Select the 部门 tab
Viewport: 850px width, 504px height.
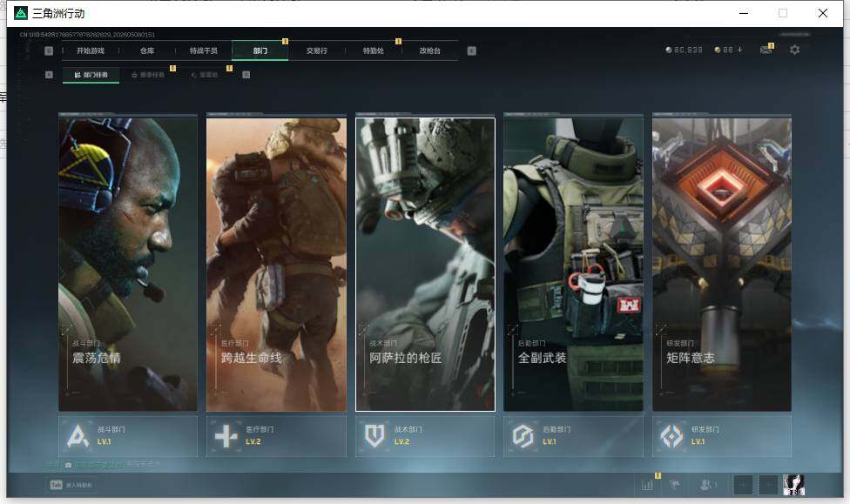tap(260, 51)
